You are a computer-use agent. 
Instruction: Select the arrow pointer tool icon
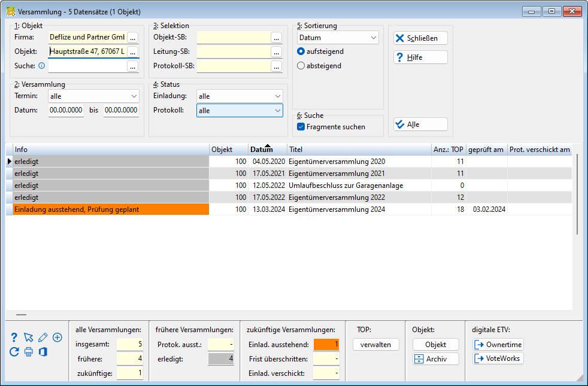(29, 338)
